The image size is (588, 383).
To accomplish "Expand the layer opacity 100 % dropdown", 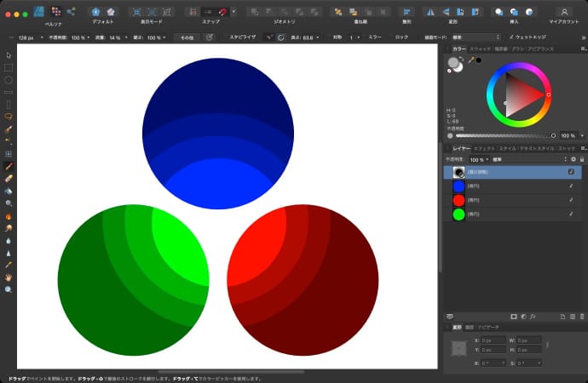I will [479, 159].
